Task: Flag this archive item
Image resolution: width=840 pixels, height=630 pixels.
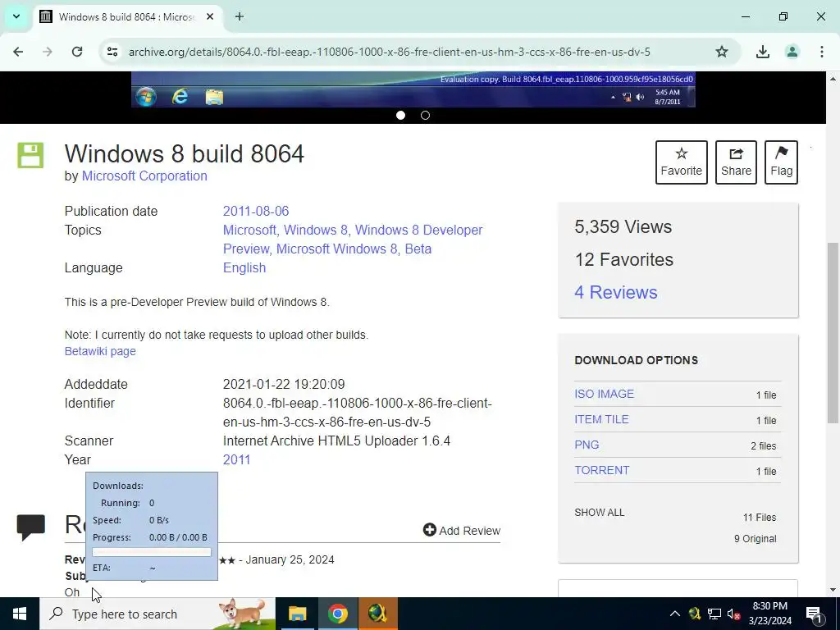Action: coord(781,162)
